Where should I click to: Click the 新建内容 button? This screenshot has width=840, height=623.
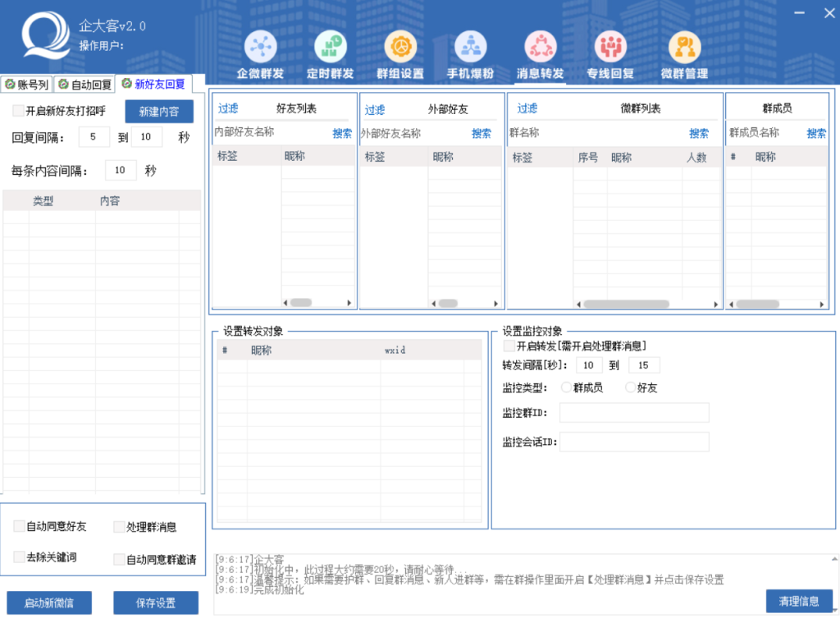click(x=159, y=112)
